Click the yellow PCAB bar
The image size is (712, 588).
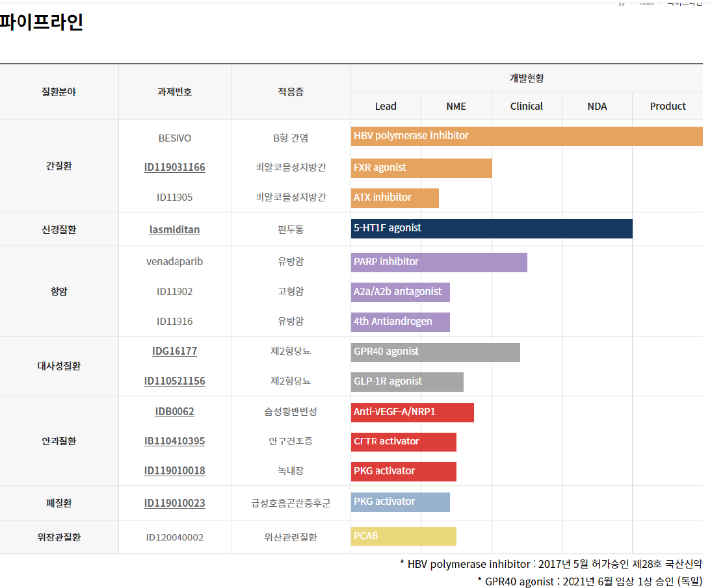click(x=404, y=536)
